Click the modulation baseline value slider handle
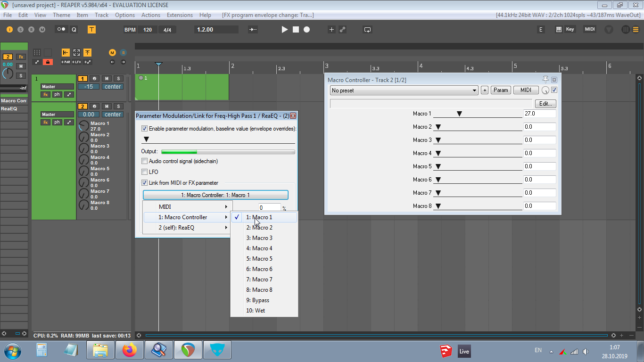Screen dimensions: 644x362 tap(146, 139)
